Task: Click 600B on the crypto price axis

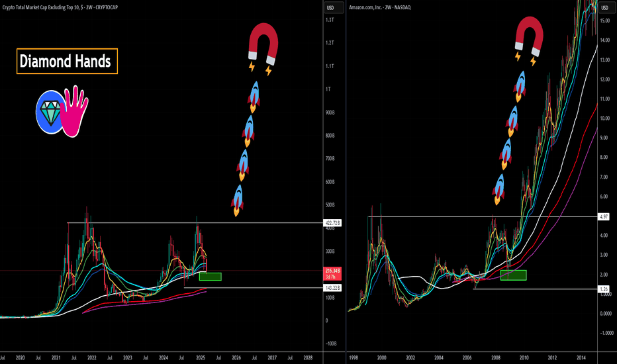Action: coord(330,182)
